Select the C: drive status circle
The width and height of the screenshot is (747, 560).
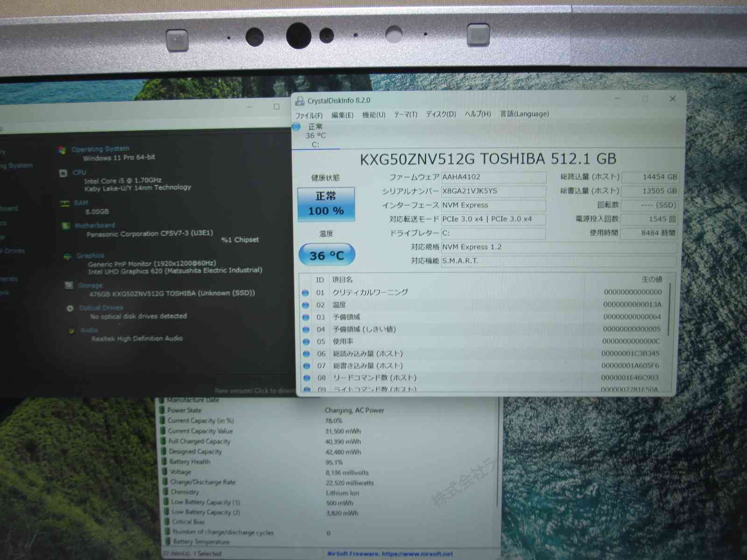(296, 126)
